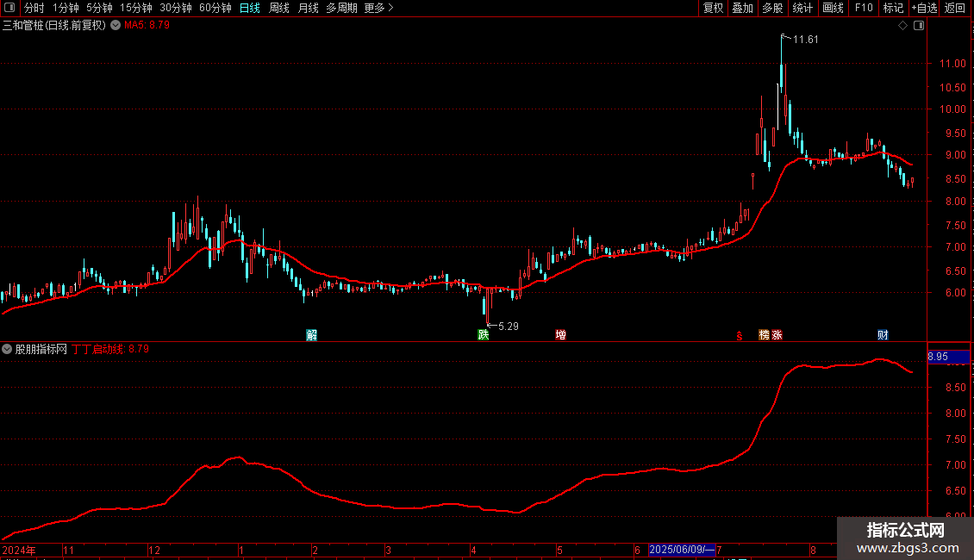This screenshot has height=560, width=974.
Task: Switch to the 1分钟 period
Action: (66, 8)
